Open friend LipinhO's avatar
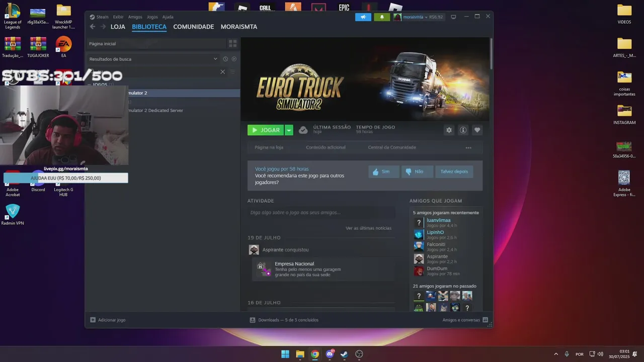644x362 pixels. (419, 234)
